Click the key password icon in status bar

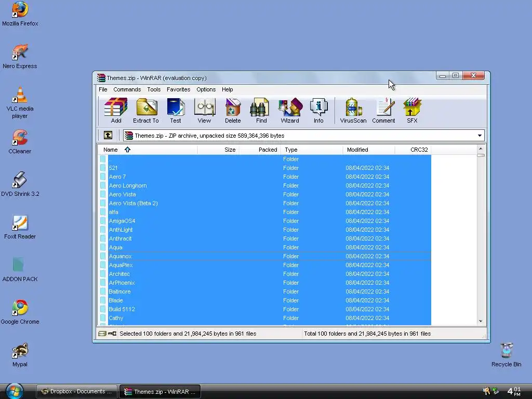pos(112,334)
